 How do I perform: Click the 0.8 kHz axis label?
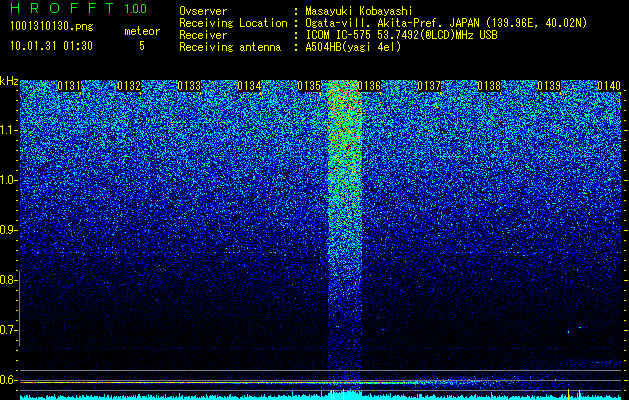point(7,280)
